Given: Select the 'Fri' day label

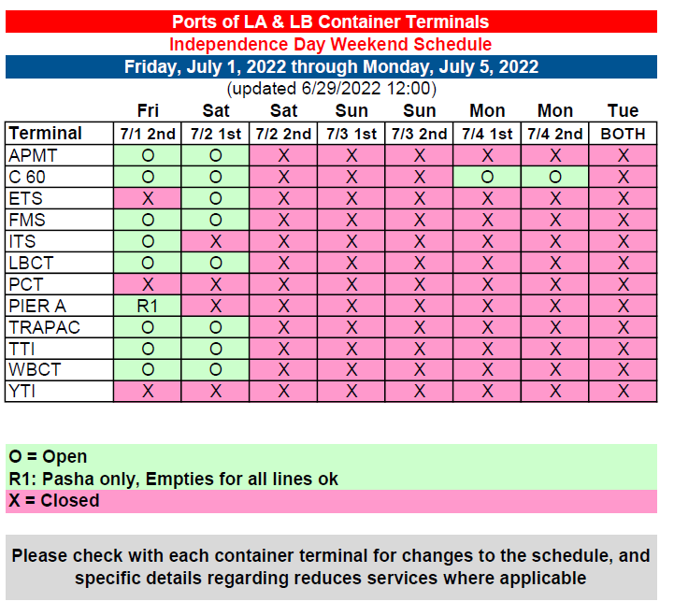Looking at the screenshot, I should point(148,110).
